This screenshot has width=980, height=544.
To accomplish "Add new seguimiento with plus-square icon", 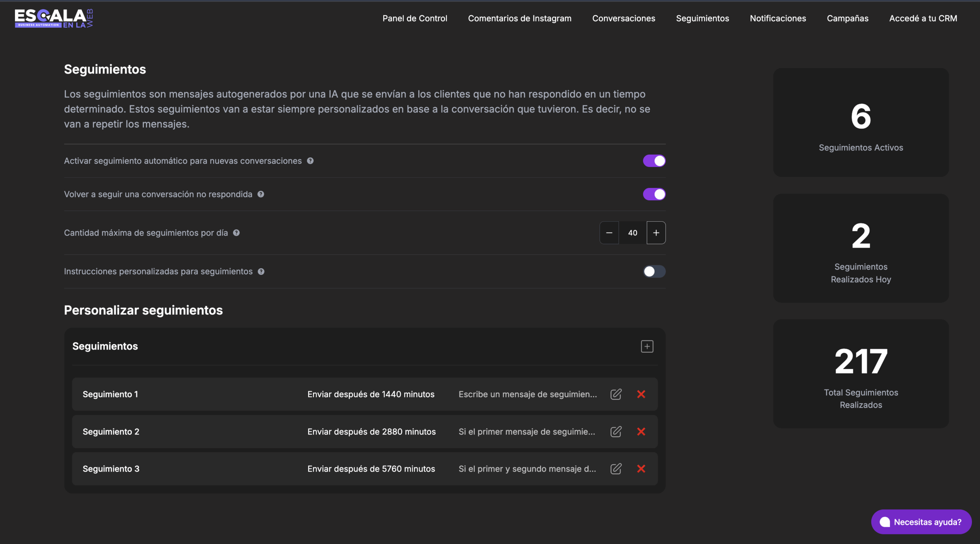I will [647, 346].
